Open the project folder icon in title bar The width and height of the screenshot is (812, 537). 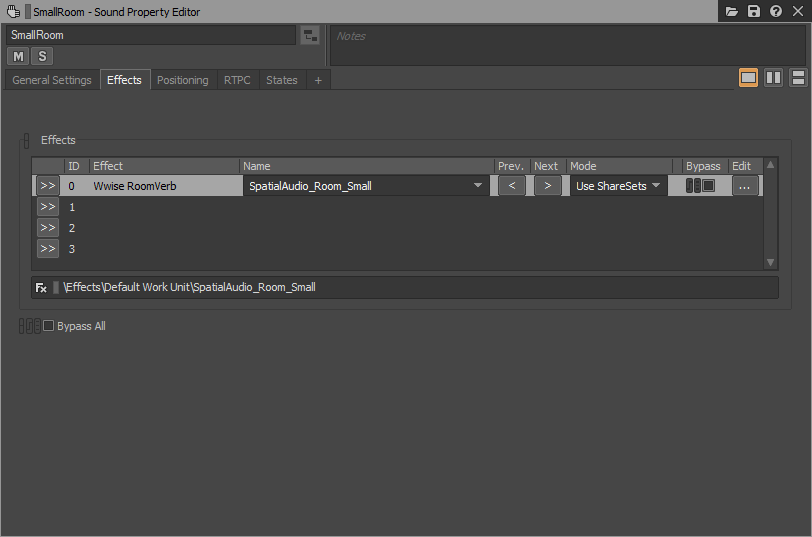tap(732, 11)
